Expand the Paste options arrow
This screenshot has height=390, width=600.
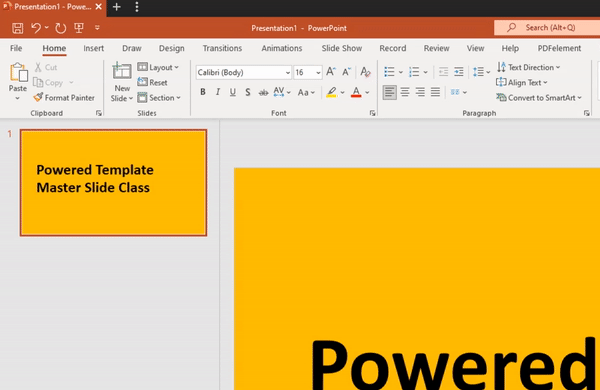coord(18,98)
